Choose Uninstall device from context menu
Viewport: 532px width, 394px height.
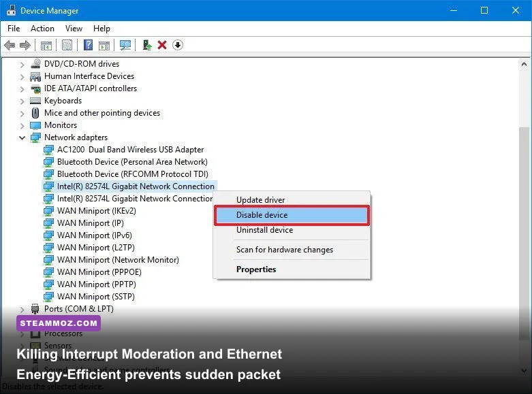coord(292,230)
